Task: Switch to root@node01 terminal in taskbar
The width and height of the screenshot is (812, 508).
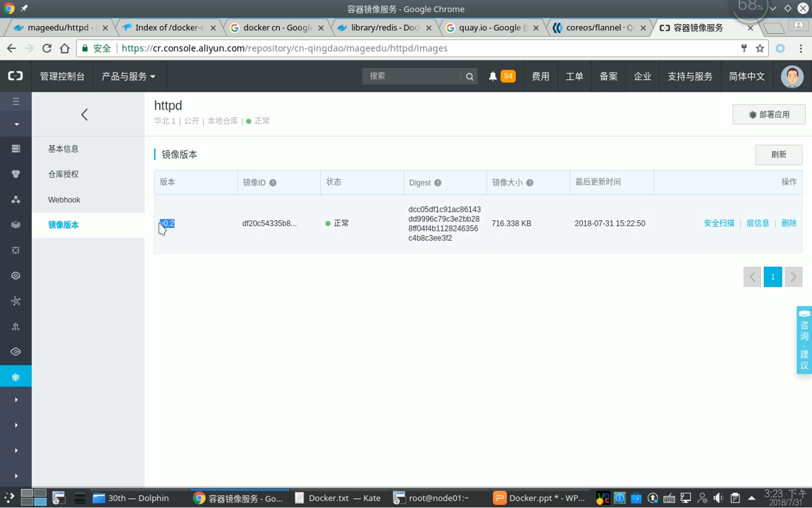Action: tap(438, 498)
